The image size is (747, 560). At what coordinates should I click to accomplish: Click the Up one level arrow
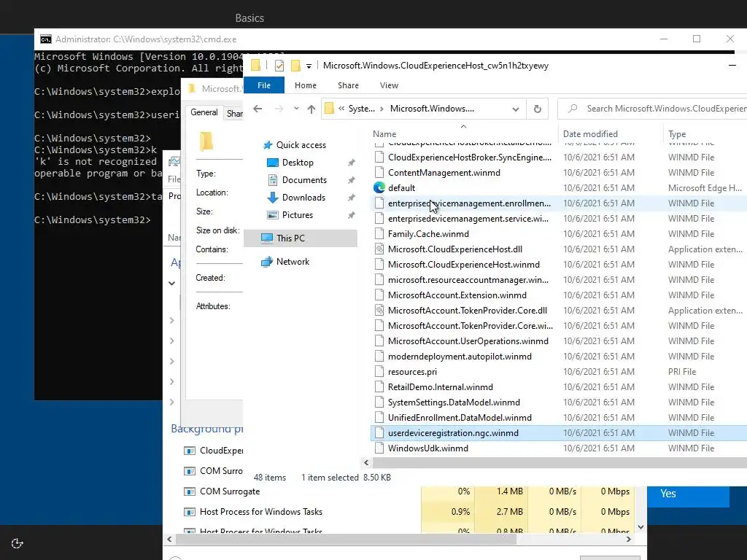point(311,109)
